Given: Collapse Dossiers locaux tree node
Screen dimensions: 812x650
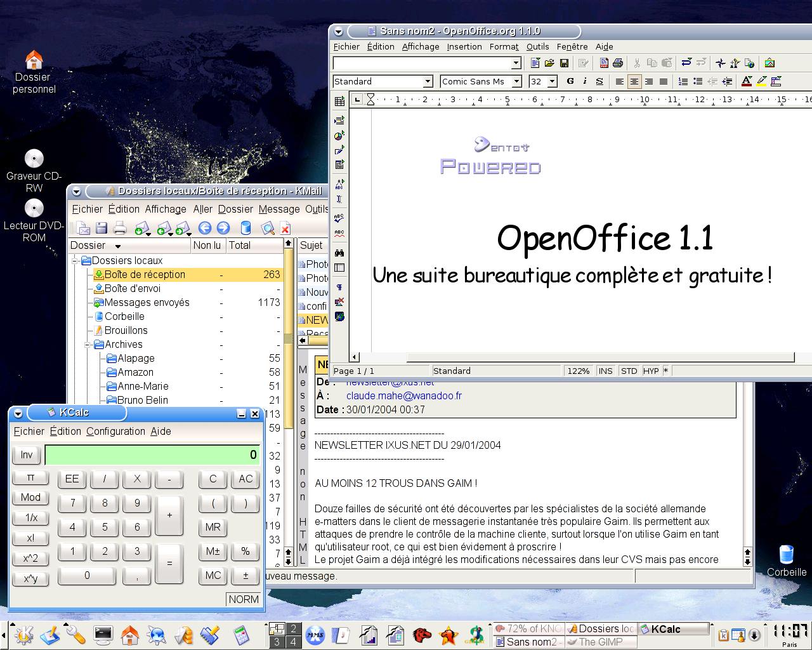Looking at the screenshot, I should coord(75,260).
